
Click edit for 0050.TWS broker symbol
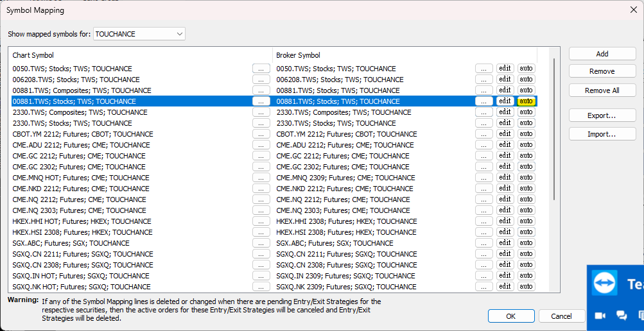(x=505, y=69)
